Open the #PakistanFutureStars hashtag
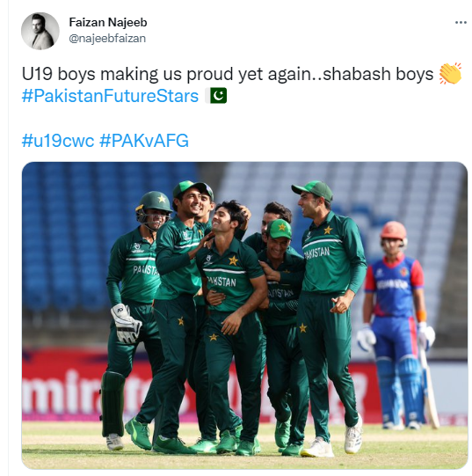 click(x=110, y=96)
